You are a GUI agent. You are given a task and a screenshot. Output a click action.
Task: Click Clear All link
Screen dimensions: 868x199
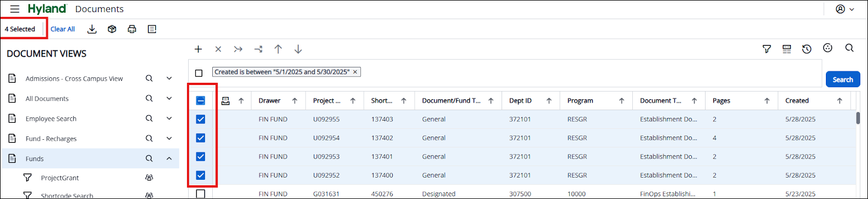pyautogui.click(x=63, y=29)
